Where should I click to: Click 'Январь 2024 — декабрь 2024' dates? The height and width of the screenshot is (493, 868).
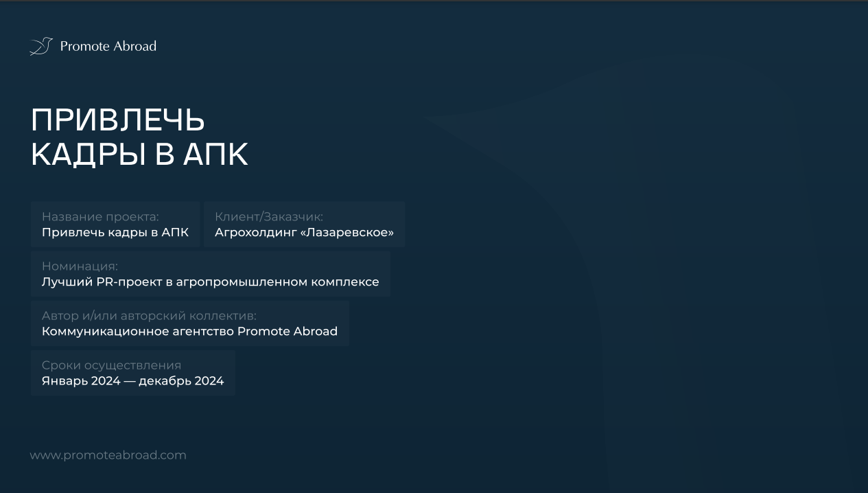132,380
